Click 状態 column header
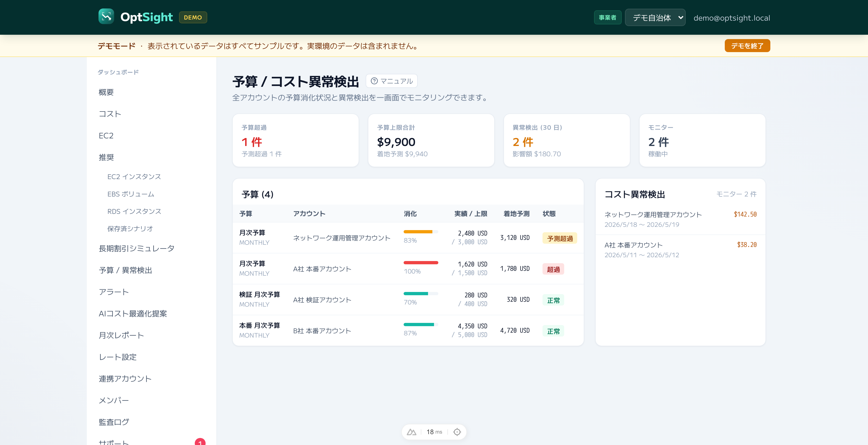868x445 pixels. pos(549,213)
